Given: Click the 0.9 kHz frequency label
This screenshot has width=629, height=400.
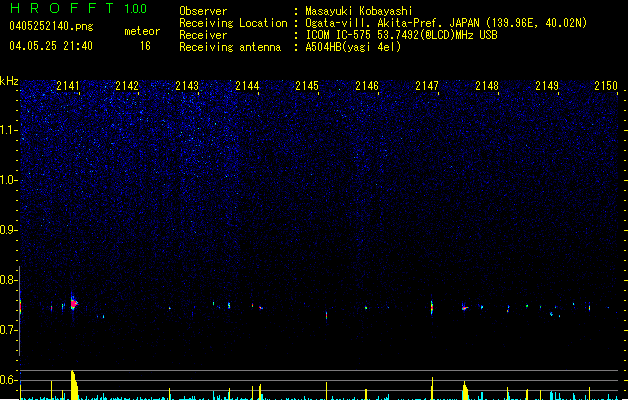Looking at the screenshot, I should pyautogui.click(x=8, y=230).
